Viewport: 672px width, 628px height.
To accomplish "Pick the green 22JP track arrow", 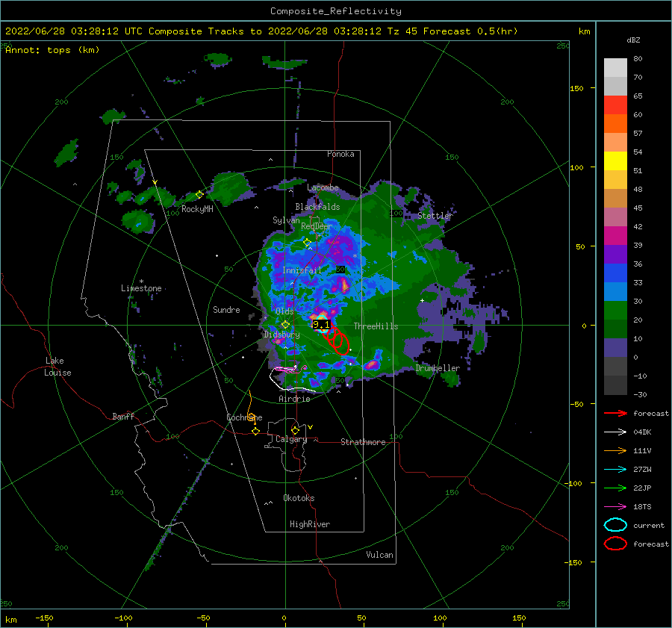I will click(x=615, y=488).
